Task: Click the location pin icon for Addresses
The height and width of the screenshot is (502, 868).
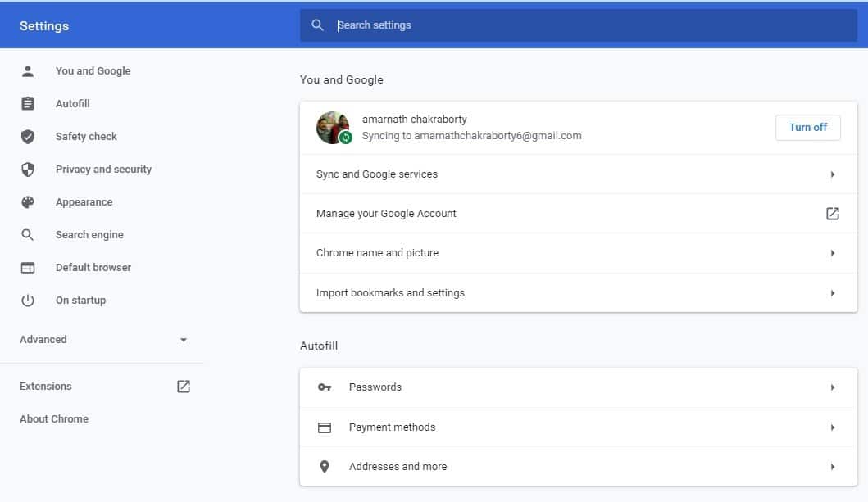Action: [325, 467]
